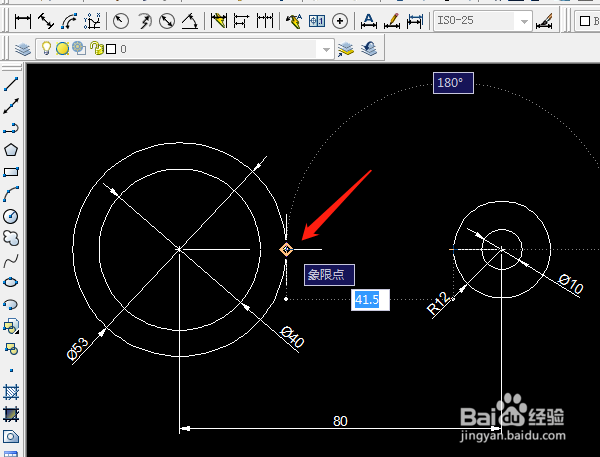Choose the Polyline tool

(11, 128)
